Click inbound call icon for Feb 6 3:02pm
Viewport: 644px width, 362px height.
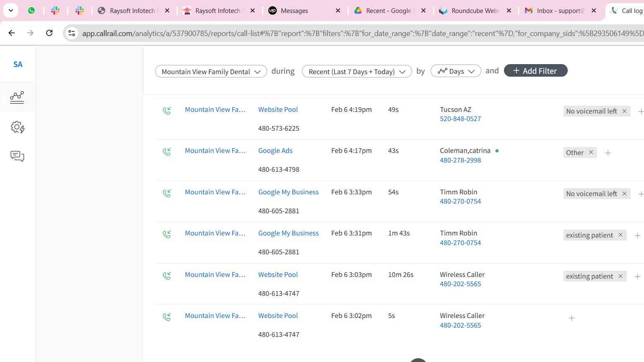(167, 317)
